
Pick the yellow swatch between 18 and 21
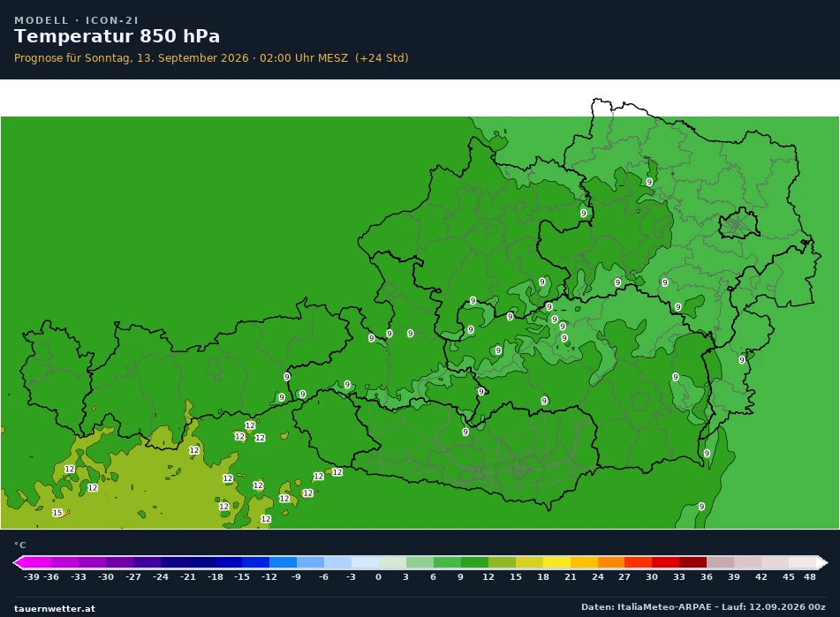point(556,562)
